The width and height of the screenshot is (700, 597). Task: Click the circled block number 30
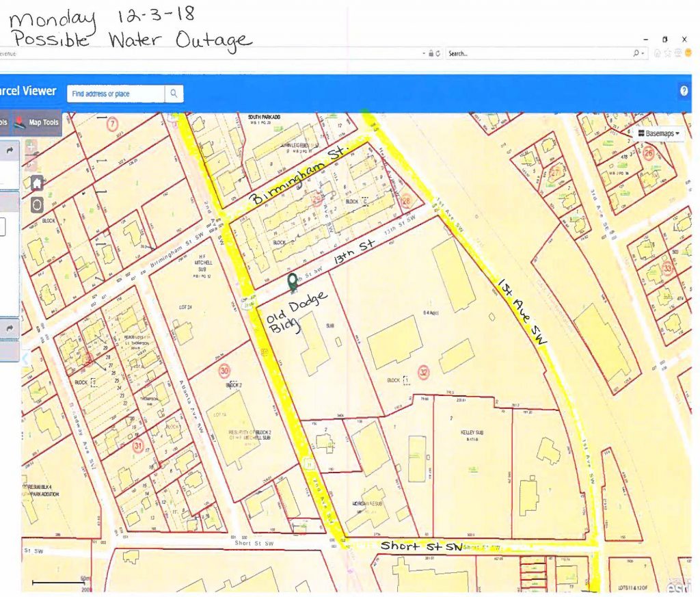point(224,371)
